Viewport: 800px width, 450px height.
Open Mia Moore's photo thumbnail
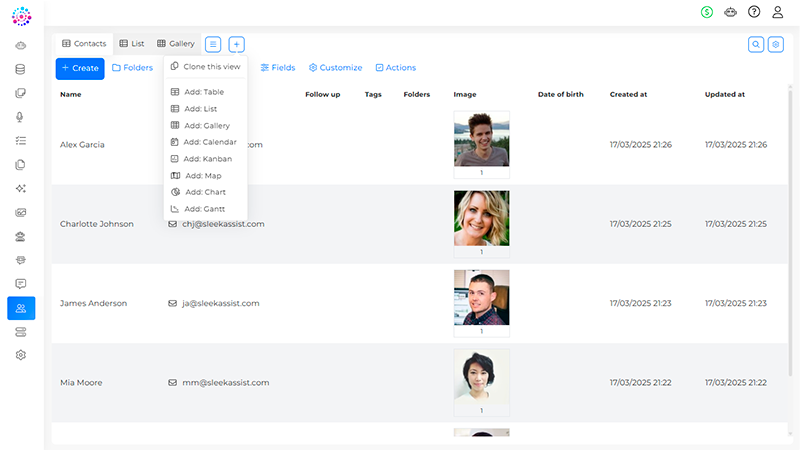click(x=482, y=377)
